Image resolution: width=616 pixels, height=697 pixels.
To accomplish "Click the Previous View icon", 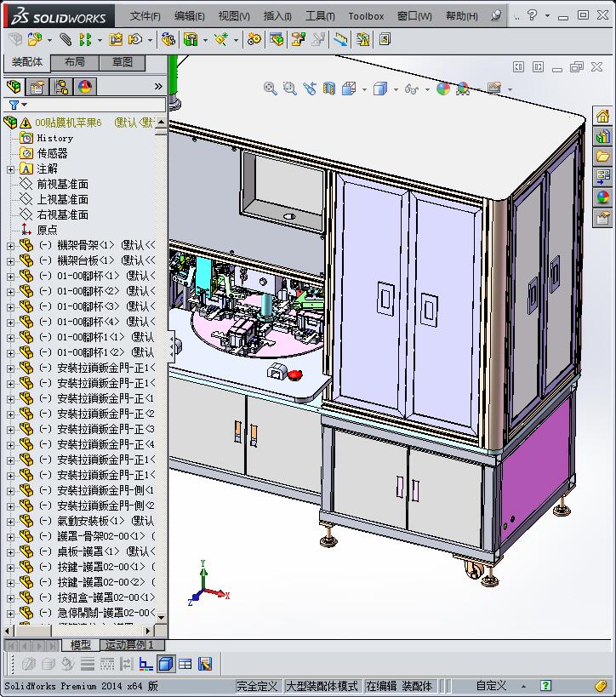I will pyautogui.click(x=310, y=89).
